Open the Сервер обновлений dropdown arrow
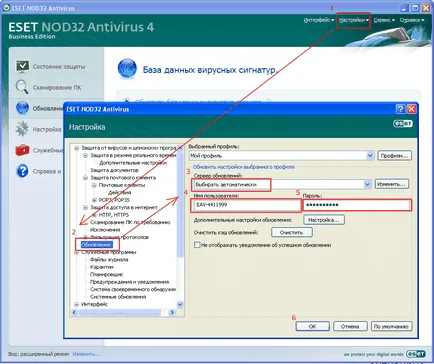434x364 pixels. pos(367,184)
